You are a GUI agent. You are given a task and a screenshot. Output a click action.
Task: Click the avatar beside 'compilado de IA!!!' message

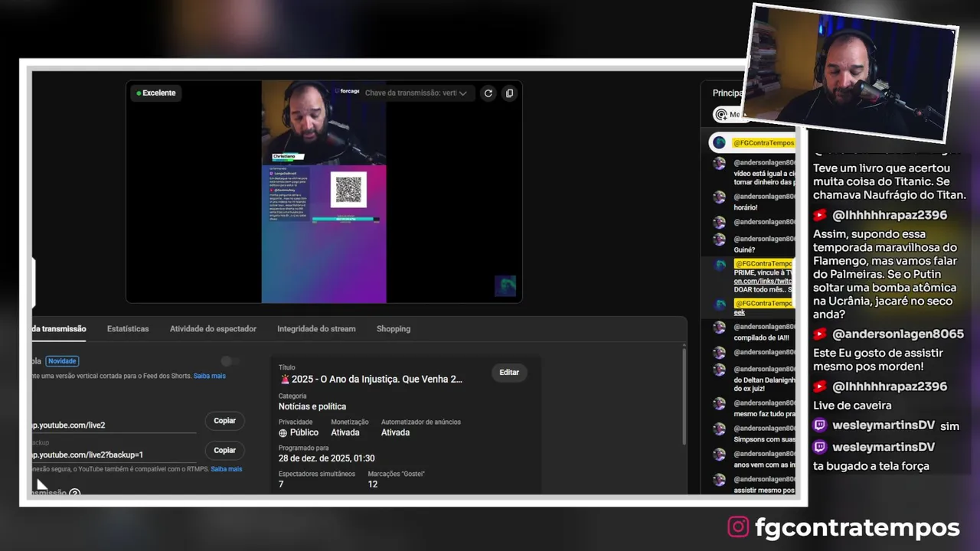click(x=719, y=328)
